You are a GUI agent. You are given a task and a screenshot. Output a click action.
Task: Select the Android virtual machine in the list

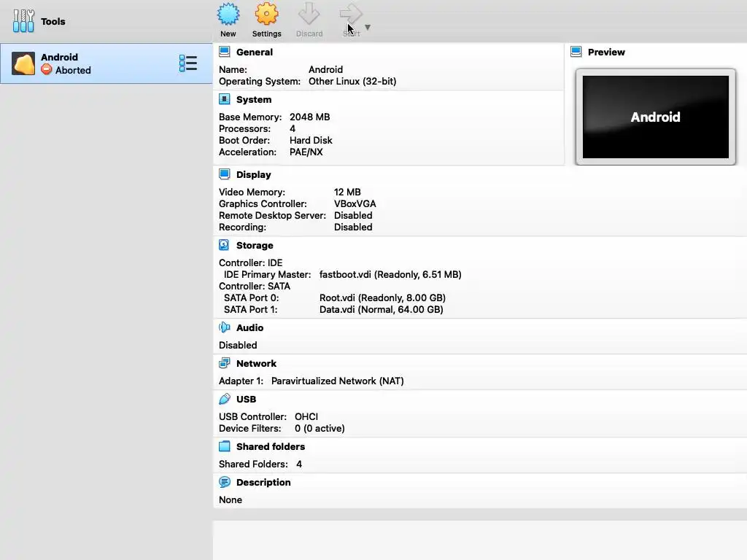tap(107, 63)
